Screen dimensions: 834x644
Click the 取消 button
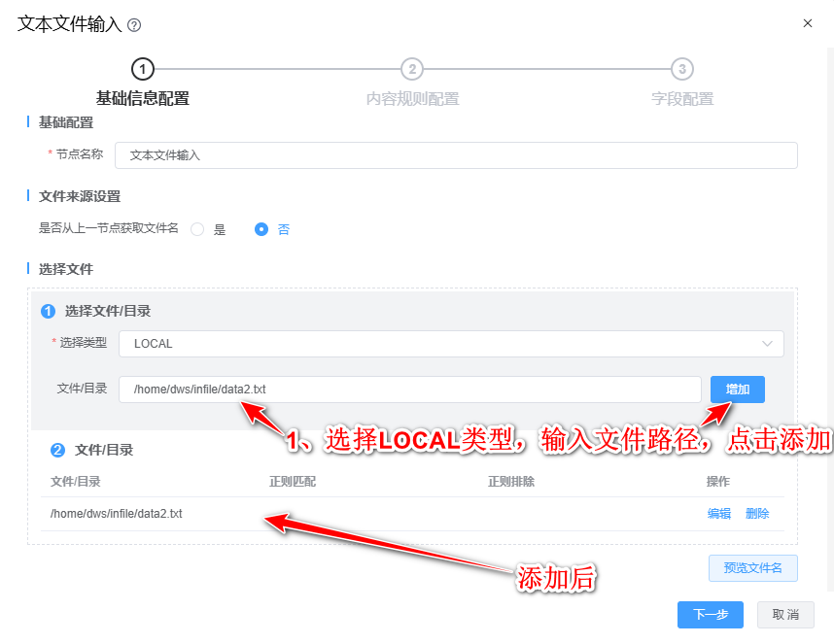785,615
